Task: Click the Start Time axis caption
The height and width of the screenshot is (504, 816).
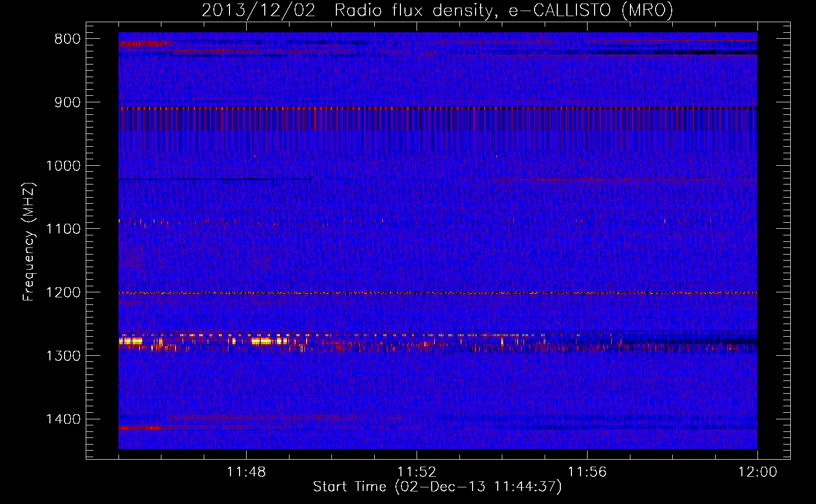Action: pos(437,487)
